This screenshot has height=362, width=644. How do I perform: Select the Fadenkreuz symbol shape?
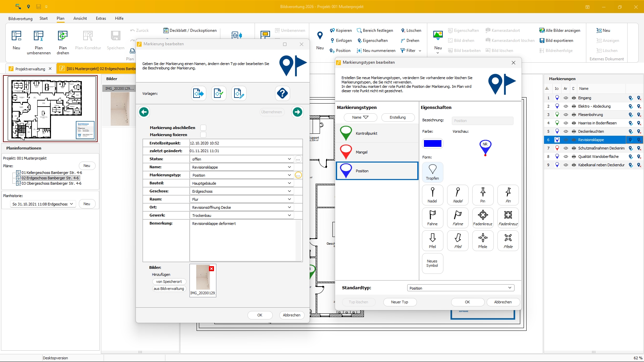pos(483,218)
